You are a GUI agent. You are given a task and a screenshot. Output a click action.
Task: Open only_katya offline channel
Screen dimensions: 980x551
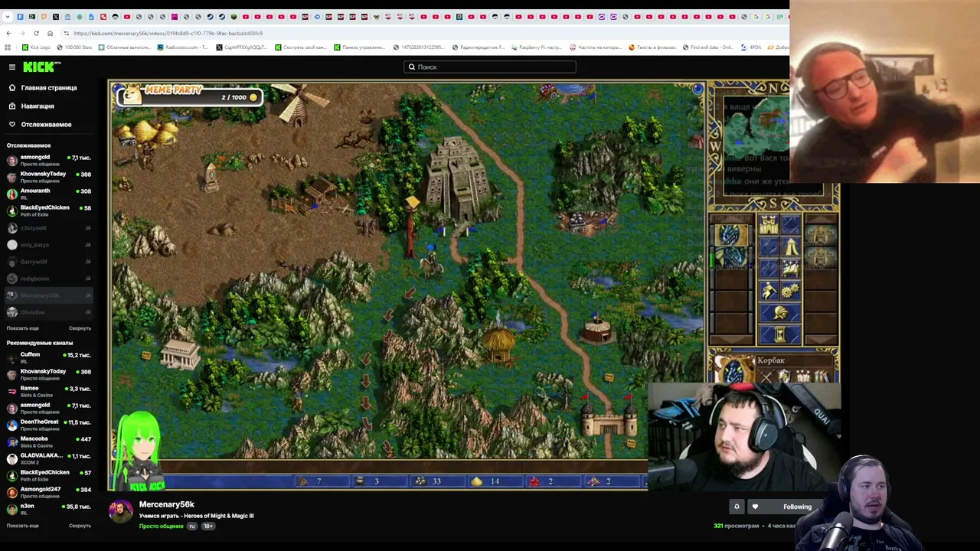(x=49, y=245)
